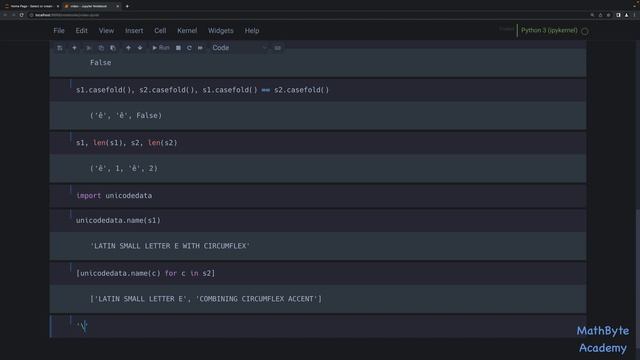Click the browser zoom magnifier icon
The image size is (640, 360).
tap(592, 15)
